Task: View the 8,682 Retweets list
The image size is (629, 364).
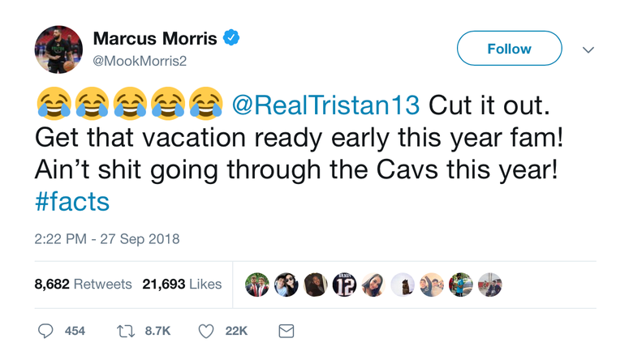Action: [83, 284]
